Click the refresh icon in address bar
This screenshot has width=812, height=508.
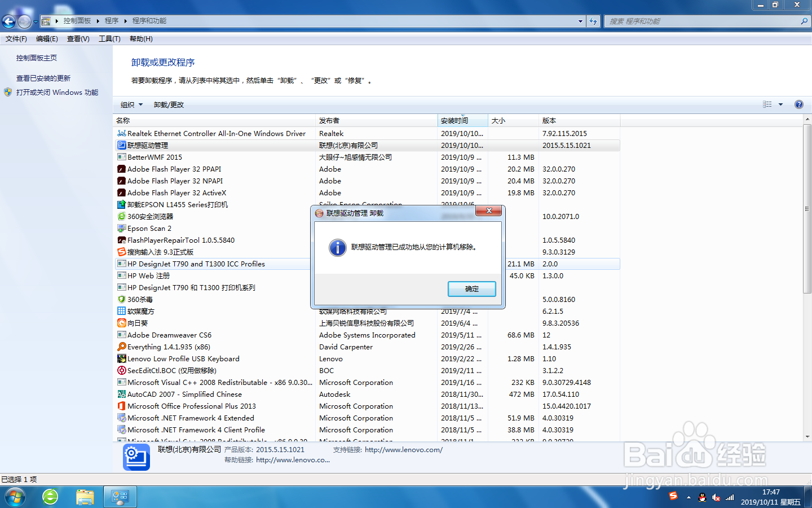click(593, 21)
